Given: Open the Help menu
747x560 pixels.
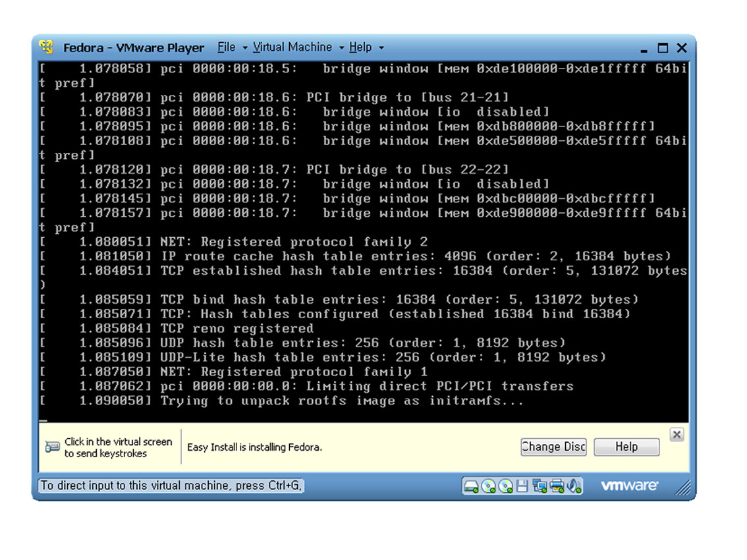Looking at the screenshot, I should (x=360, y=47).
